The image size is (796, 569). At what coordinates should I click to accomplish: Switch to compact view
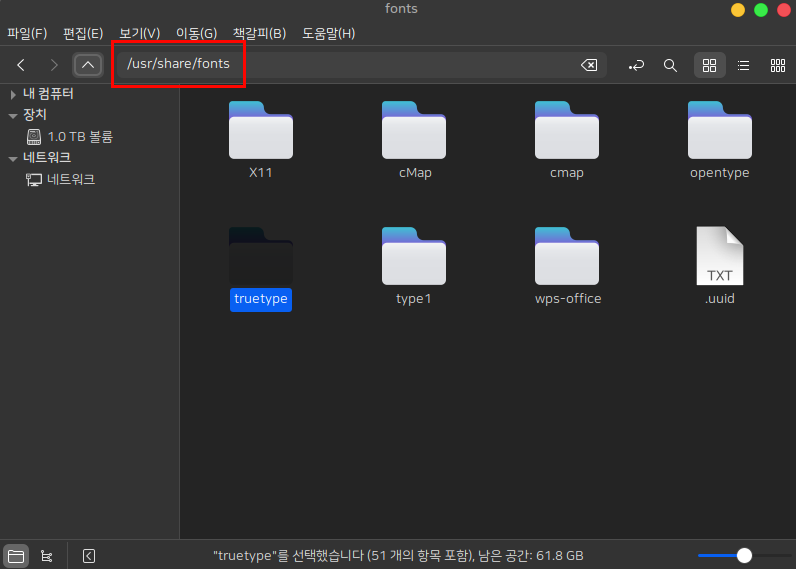pyautogui.click(x=777, y=65)
